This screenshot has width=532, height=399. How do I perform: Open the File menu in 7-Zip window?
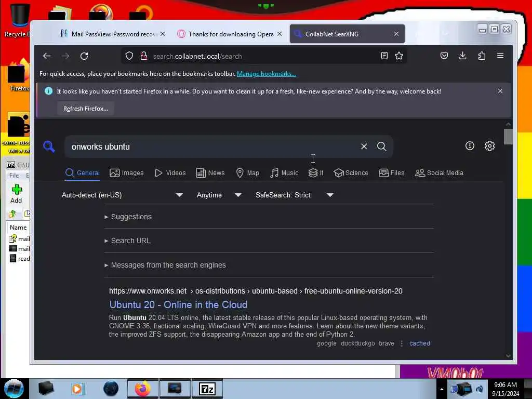point(14,176)
